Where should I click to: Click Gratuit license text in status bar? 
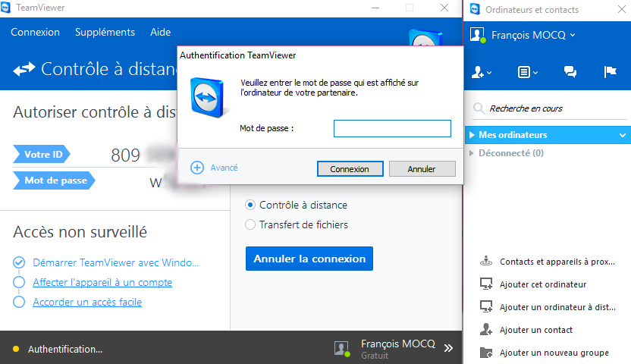[375, 356]
